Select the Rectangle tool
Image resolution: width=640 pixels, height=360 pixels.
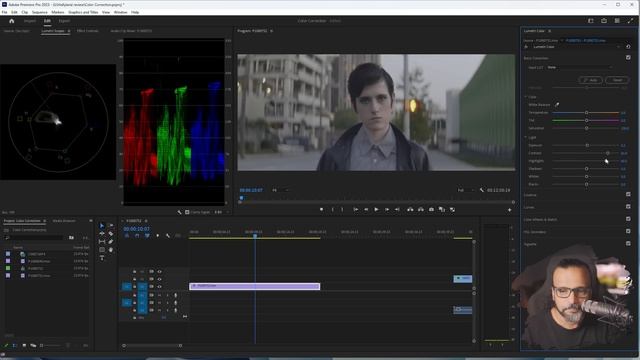tap(102, 250)
